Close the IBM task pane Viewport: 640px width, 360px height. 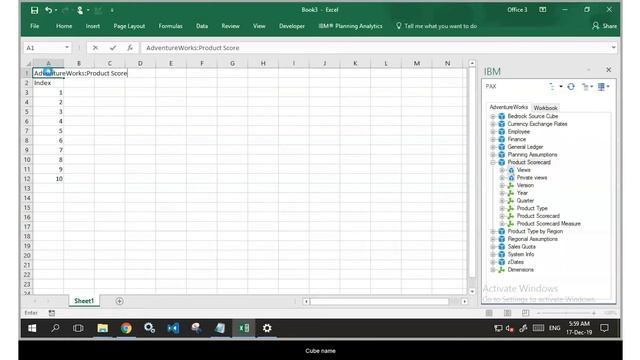point(609,70)
